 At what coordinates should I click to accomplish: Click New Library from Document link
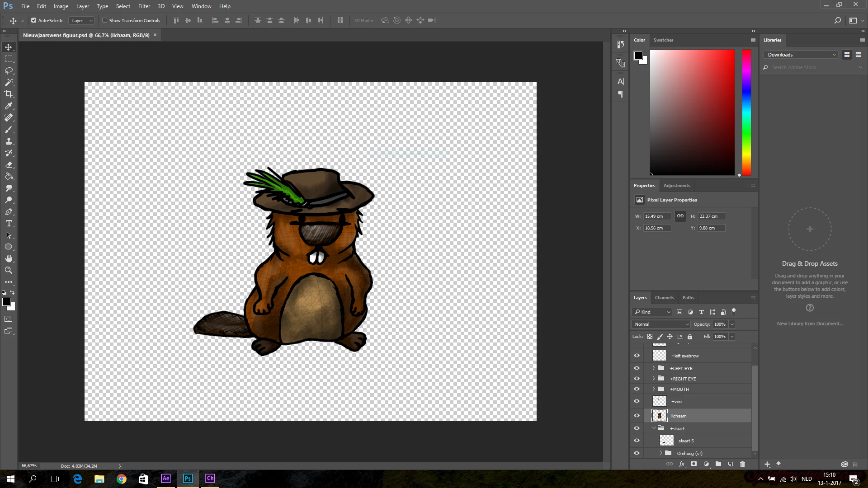click(x=809, y=324)
